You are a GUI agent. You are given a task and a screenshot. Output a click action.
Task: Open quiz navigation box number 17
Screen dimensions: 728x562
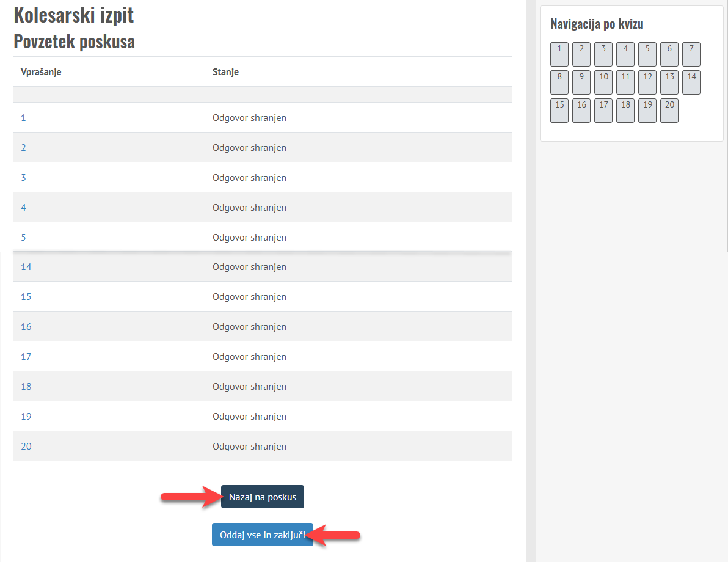click(603, 111)
